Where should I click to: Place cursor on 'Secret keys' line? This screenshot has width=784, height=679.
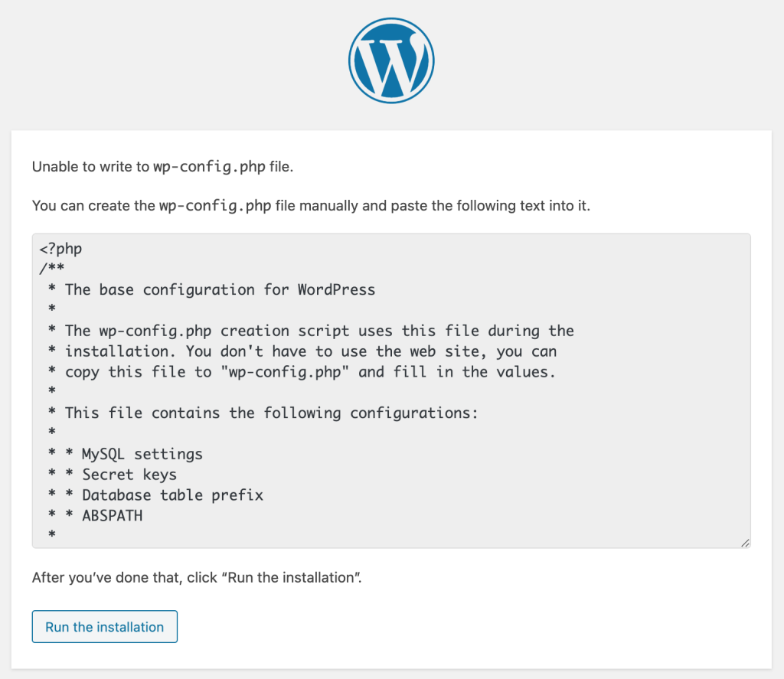point(129,475)
